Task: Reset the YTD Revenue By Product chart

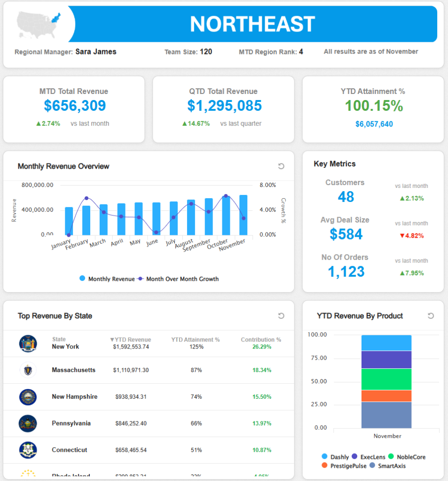Action: 431,316
